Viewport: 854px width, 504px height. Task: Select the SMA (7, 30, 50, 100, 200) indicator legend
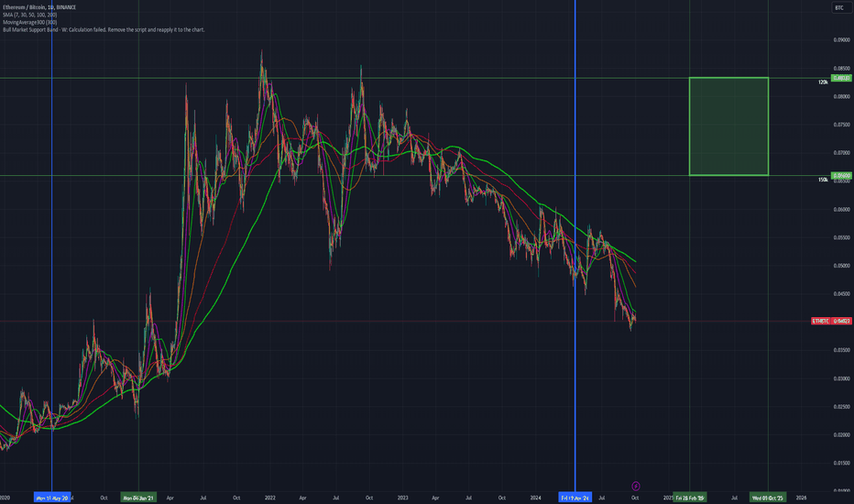tap(30, 15)
